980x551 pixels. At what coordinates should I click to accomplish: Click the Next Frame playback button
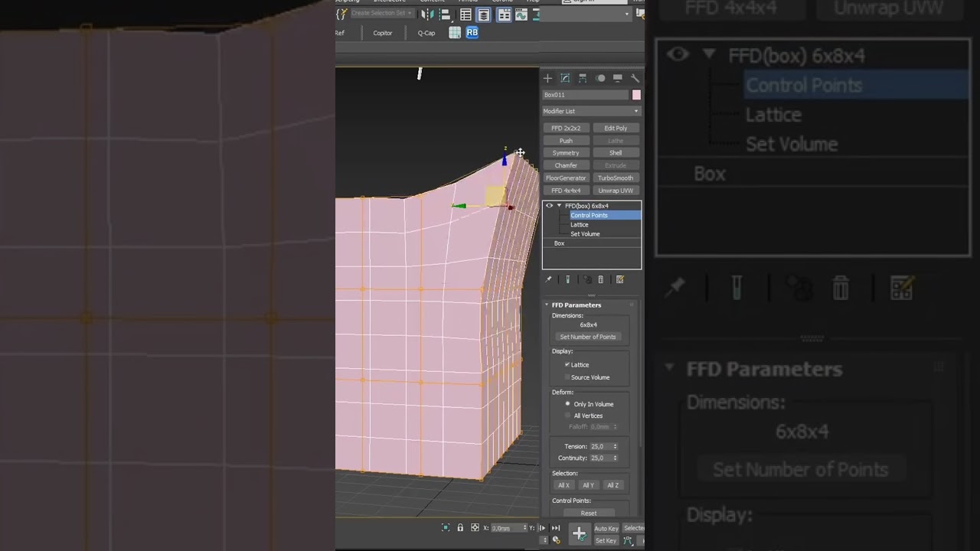coord(542,528)
